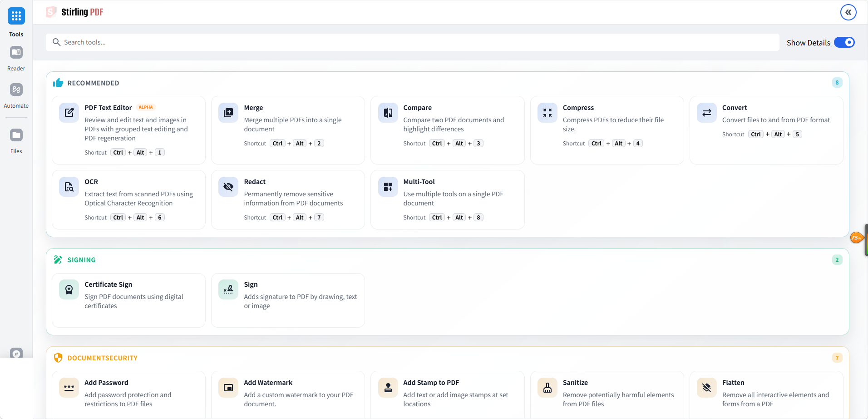Click the DocumentSecurity count badge 7

tap(837, 358)
